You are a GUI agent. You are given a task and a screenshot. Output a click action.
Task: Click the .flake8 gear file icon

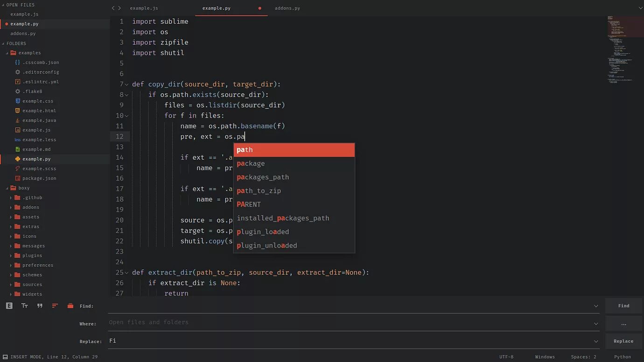(x=17, y=91)
